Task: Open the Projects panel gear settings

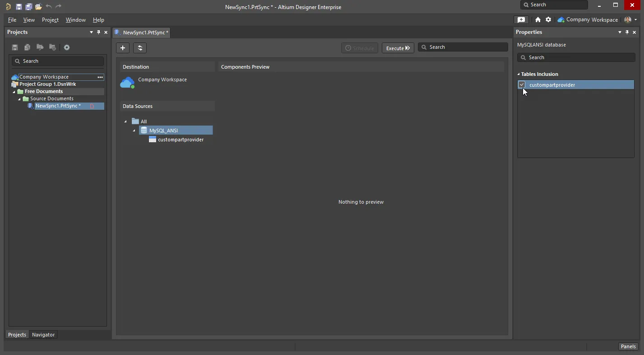Action: click(67, 47)
